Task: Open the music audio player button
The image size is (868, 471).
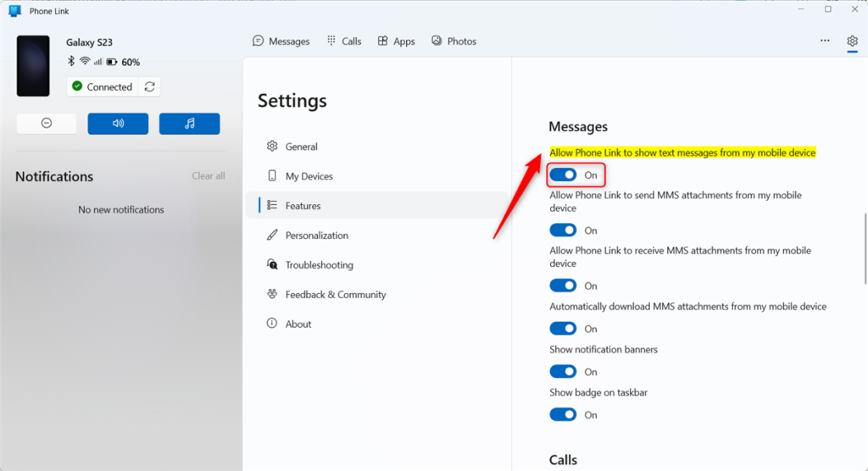Action: coord(189,124)
